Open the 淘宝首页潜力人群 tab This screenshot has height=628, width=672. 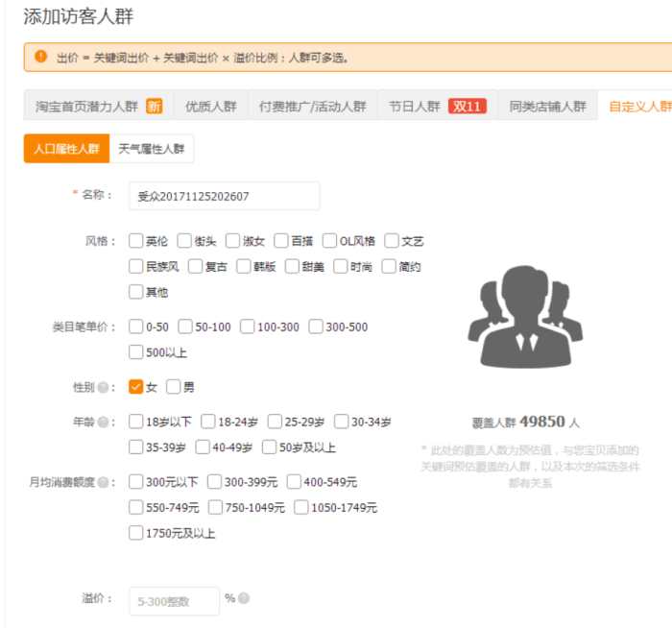point(99,106)
